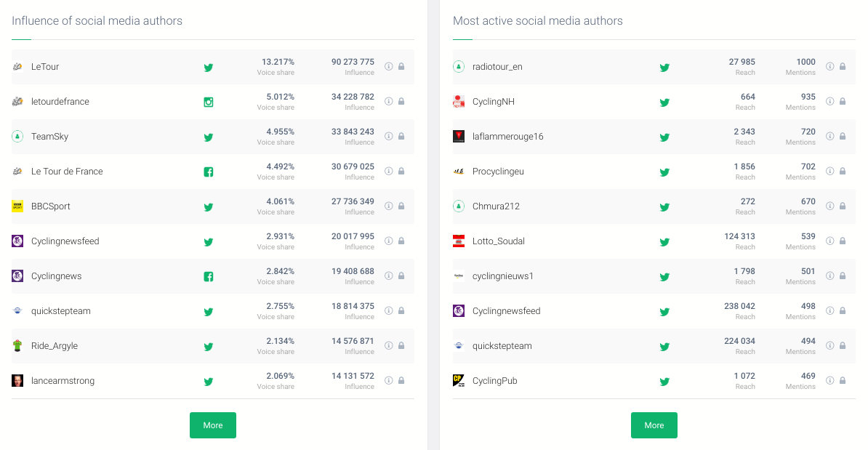The height and width of the screenshot is (450, 868).
Task: Open the quickstepteam author in the influence list
Action: click(x=60, y=311)
